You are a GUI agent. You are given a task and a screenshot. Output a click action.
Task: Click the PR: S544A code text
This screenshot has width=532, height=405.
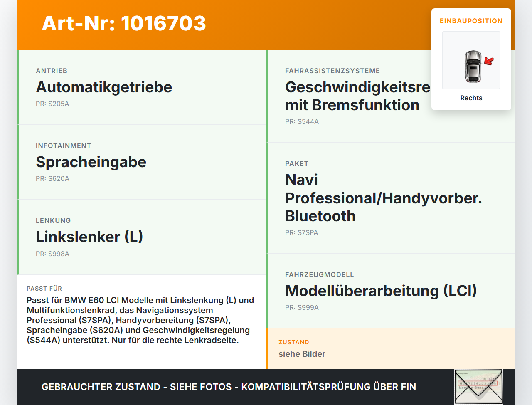(302, 122)
